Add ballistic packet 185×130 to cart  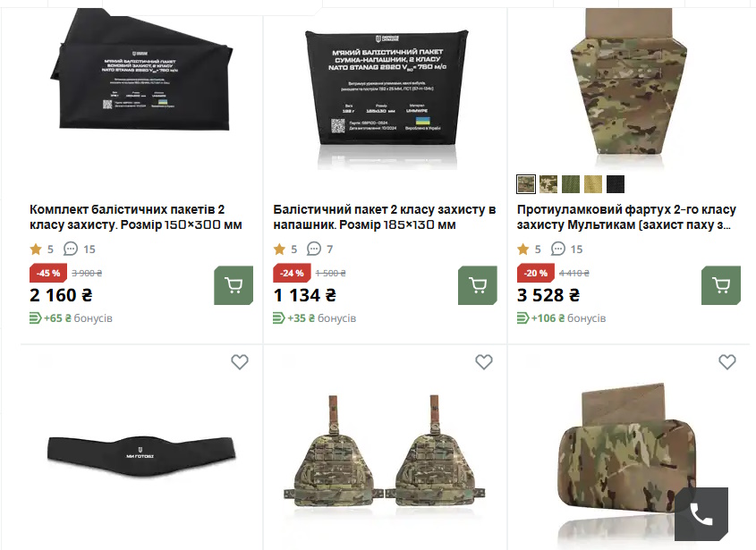(478, 285)
